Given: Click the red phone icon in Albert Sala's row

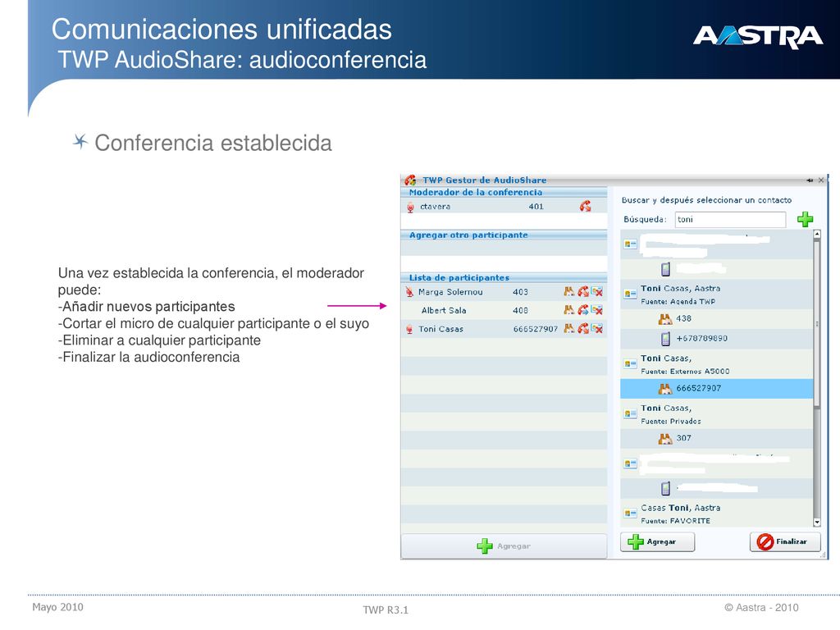Looking at the screenshot, I should tap(583, 309).
